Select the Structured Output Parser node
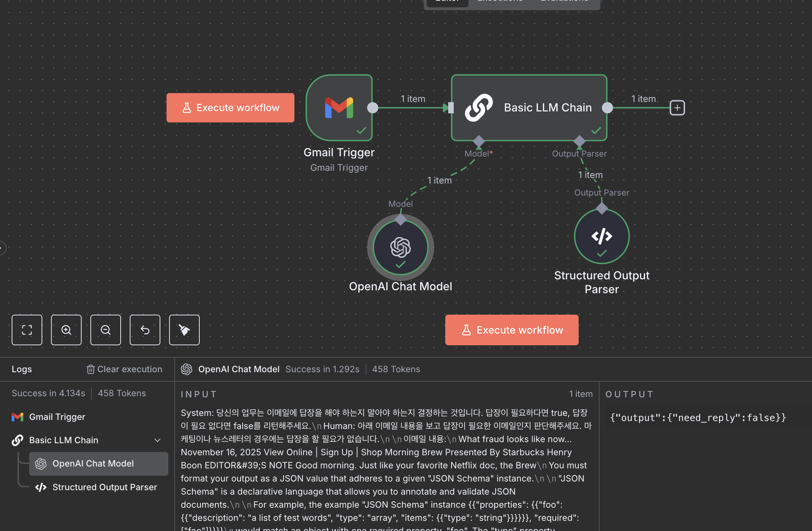The height and width of the screenshot is (531, 812). 601,237
